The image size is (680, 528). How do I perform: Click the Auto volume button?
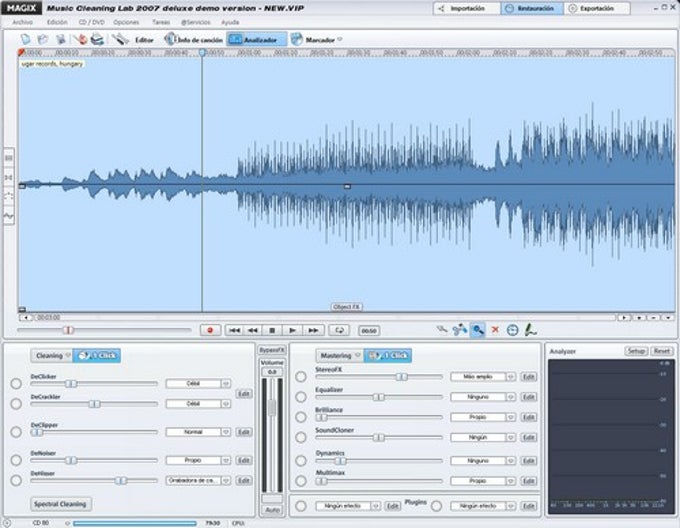[x=272, y=510]
